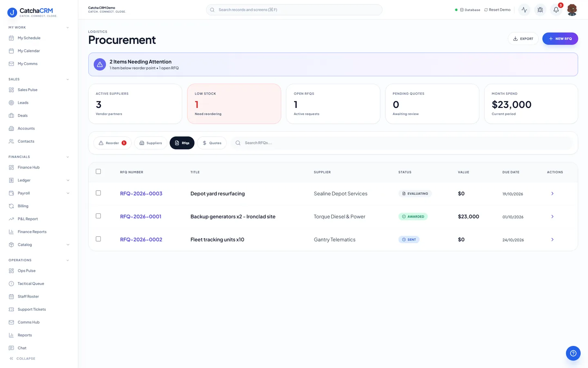Switch to the Reorder tab
Viewport: 588px width, 368px height.
point(113,143)
